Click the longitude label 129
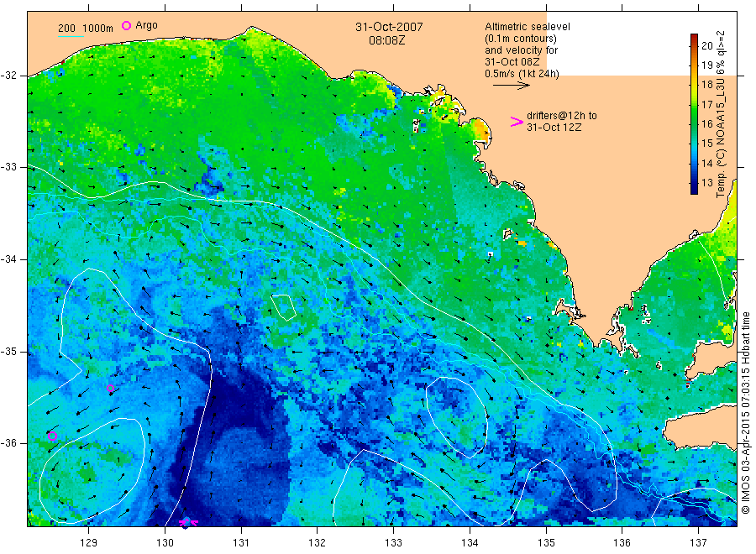Viewport: 756px width, 554px height. pyautogui.click(x=89, y=543)
